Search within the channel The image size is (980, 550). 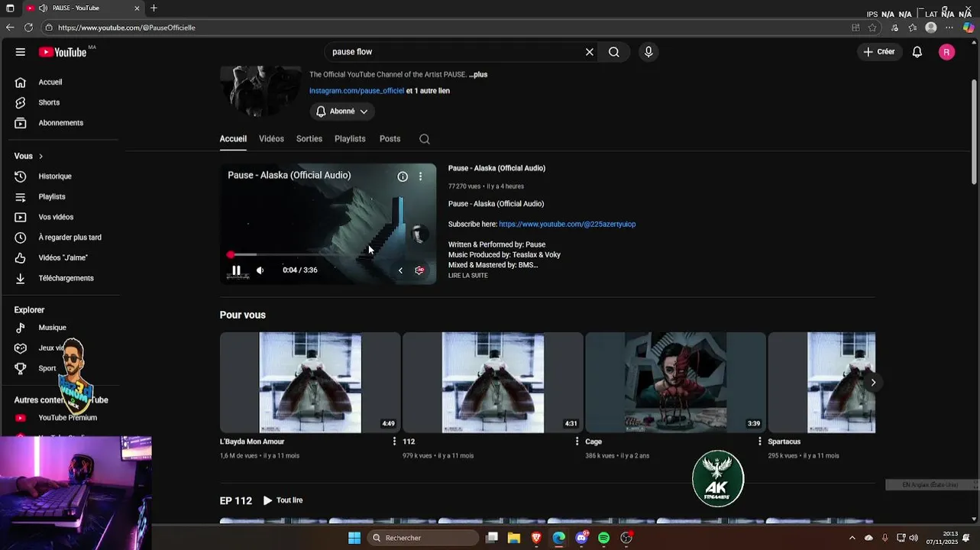tap(425, 139)
